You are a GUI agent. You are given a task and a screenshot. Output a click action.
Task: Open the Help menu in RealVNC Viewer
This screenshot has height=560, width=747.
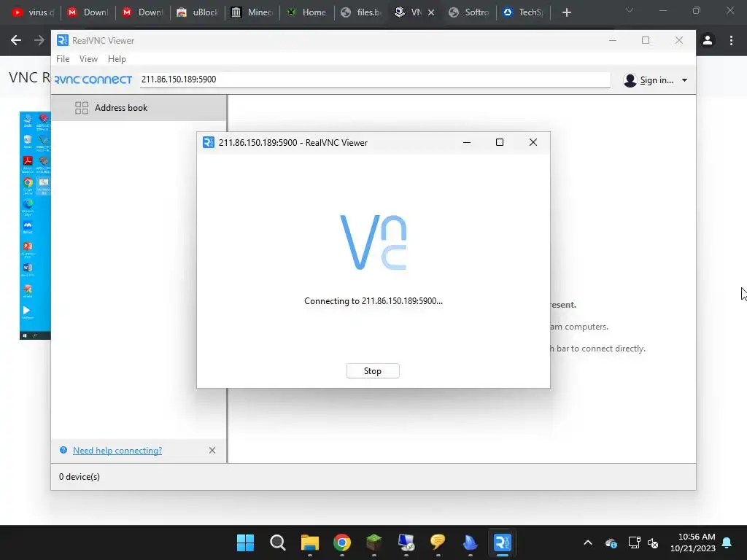click(117, 59)
